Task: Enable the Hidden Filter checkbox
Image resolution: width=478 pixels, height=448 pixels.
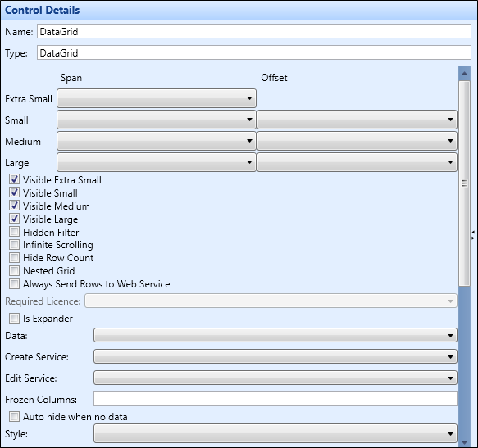Action: (14, 232)
